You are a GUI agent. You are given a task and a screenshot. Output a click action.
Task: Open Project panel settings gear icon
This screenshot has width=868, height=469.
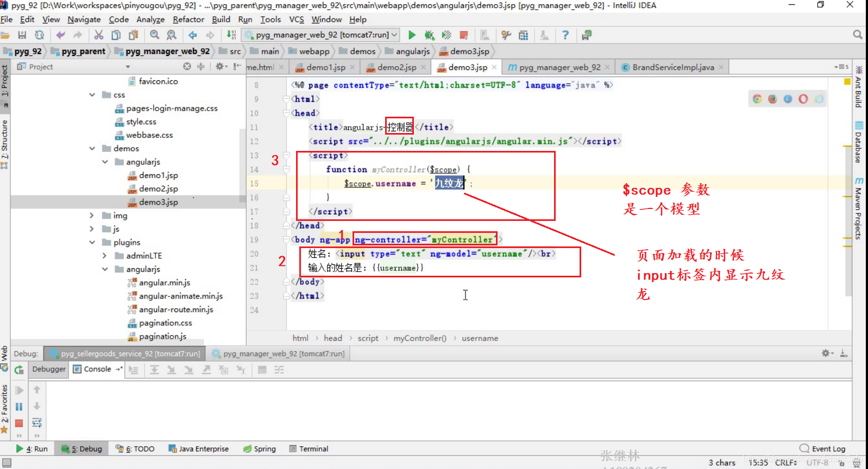coord(220,66)
